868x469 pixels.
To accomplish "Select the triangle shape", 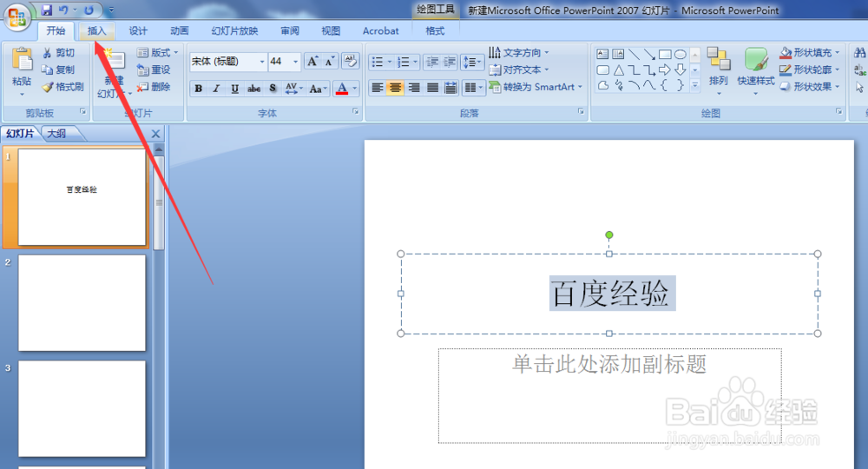I will 618,69.
